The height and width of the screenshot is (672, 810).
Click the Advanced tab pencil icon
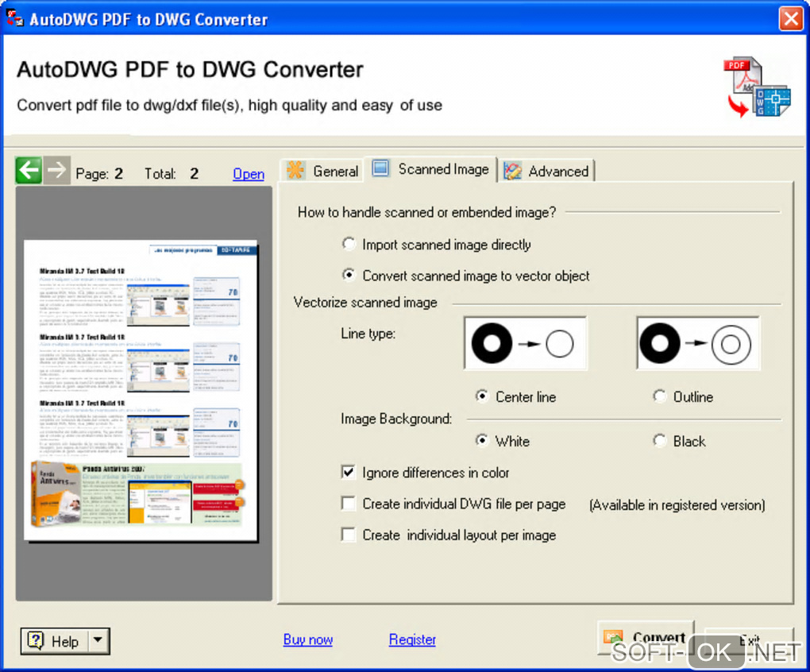(x=512, y=171)
